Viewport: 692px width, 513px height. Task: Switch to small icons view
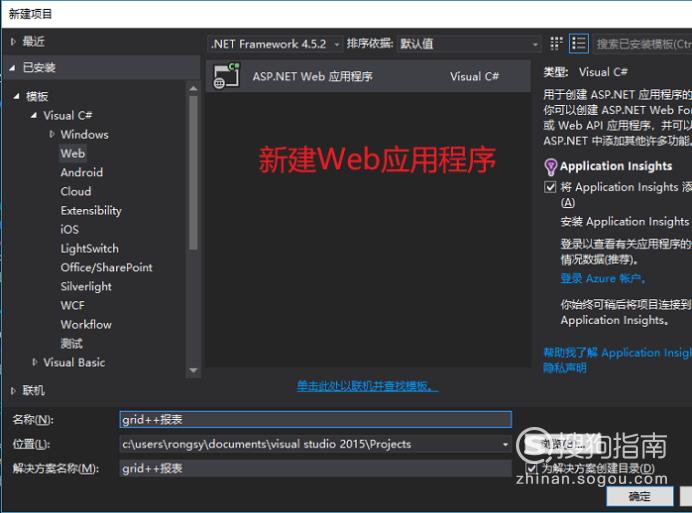(x=556, y=44)
